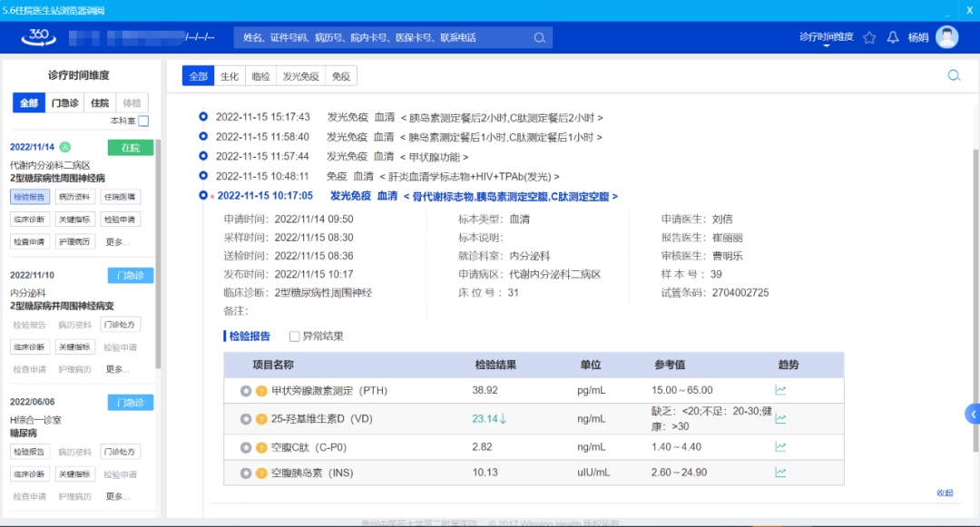The width and height of the screenshot is (980, 527).
Task: Click the sidebar vertical scrollbar
Action: point(158,253)
